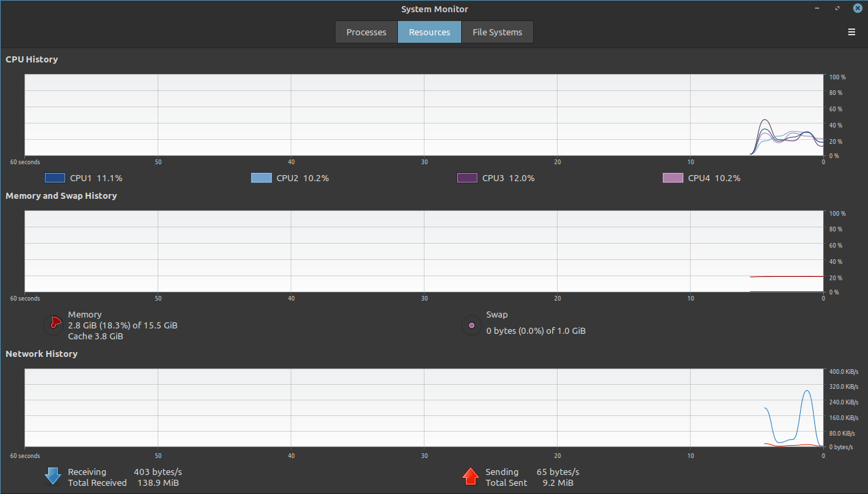This screenshot has width=868, height=494.
Task: Click the CPU4 10.2% label
Action: click(714, 178)
